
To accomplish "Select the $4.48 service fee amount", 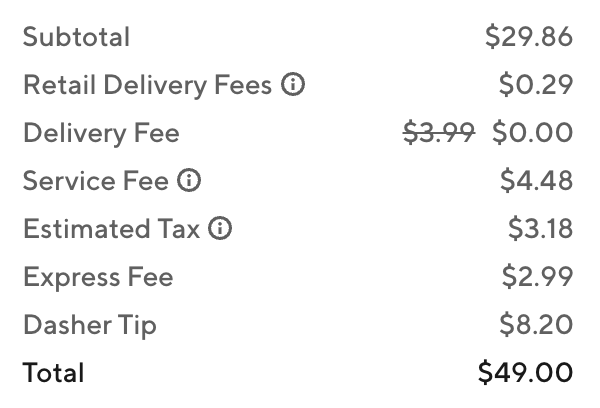I will click(x=536, y=181).
